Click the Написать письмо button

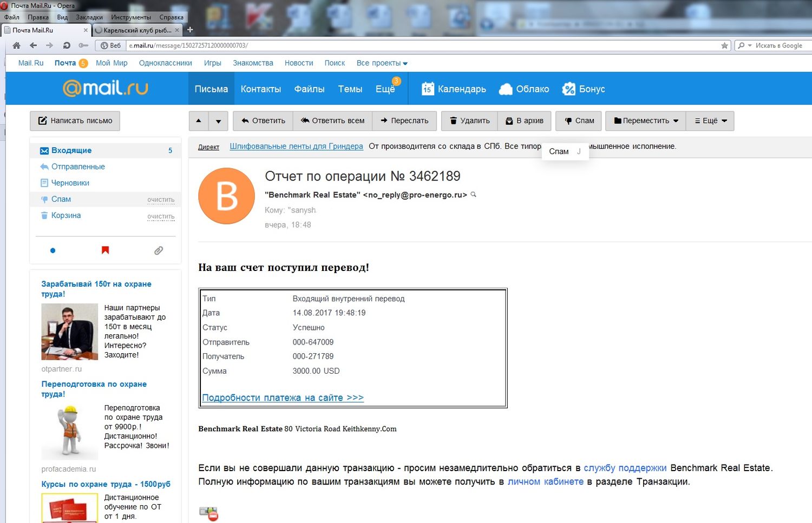(x=75, y=121)
